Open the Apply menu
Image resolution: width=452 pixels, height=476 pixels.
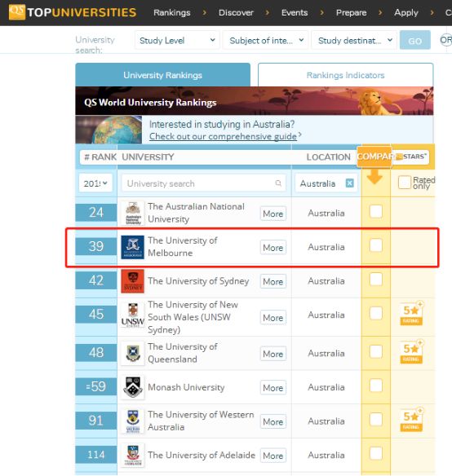(x=406, y=12)
